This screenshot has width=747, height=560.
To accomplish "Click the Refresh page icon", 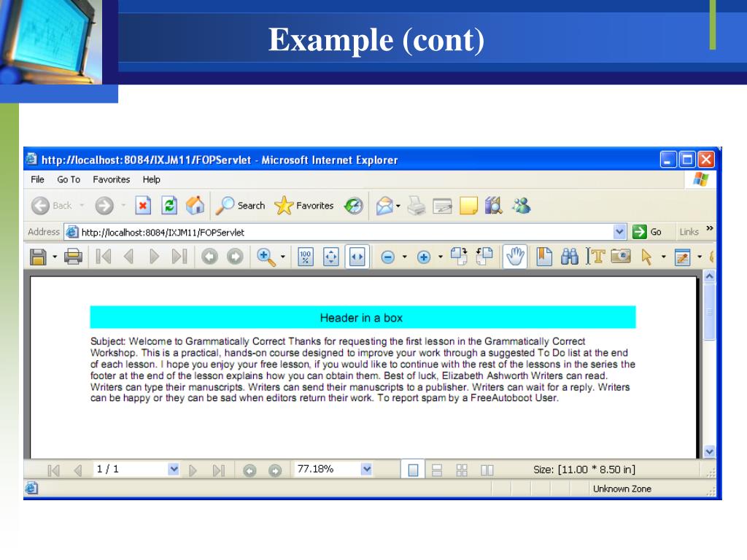I will click(169, 206).
